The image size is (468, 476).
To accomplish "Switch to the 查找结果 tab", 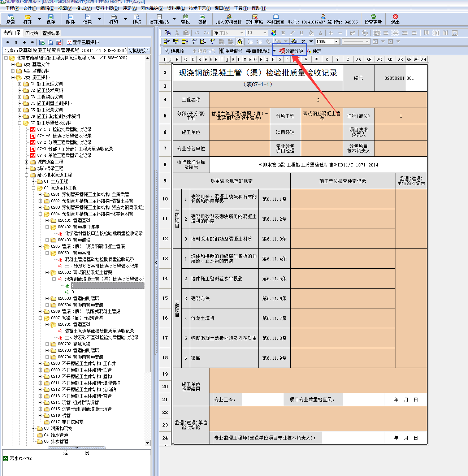I will (51, 33).
